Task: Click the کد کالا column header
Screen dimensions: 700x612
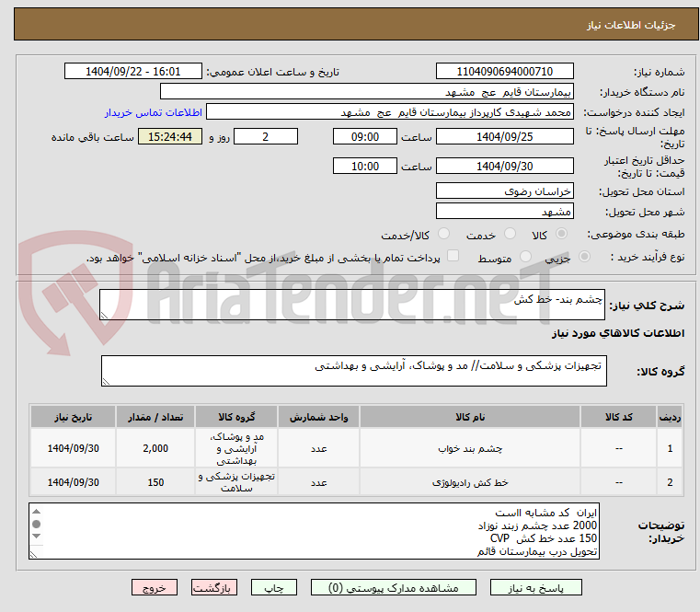Action: click(x=618, y=417)
